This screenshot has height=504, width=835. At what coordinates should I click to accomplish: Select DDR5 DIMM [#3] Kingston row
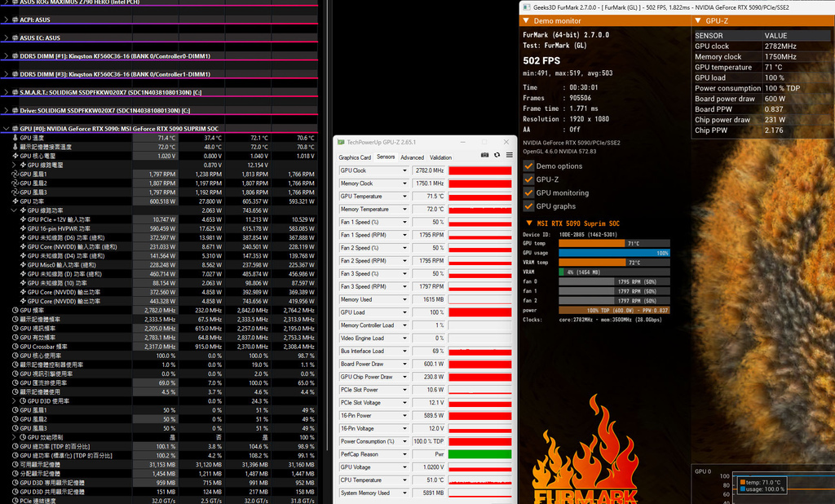coord(159,74)
